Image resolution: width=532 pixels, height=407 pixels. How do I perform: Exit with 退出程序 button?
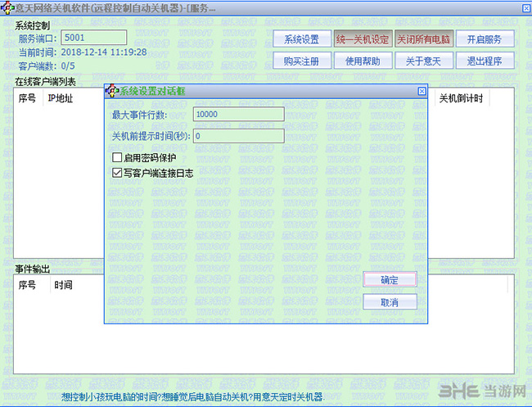click(x=485, y=61)
